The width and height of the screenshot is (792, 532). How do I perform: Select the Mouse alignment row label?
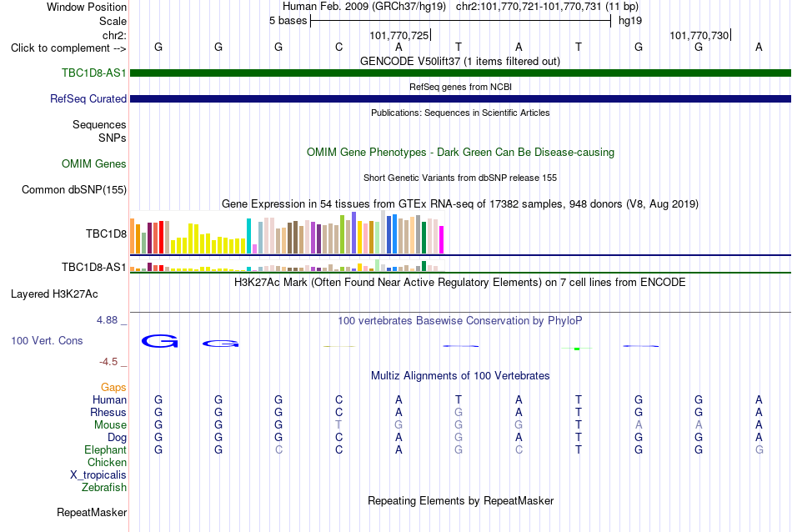pos(110,425)
